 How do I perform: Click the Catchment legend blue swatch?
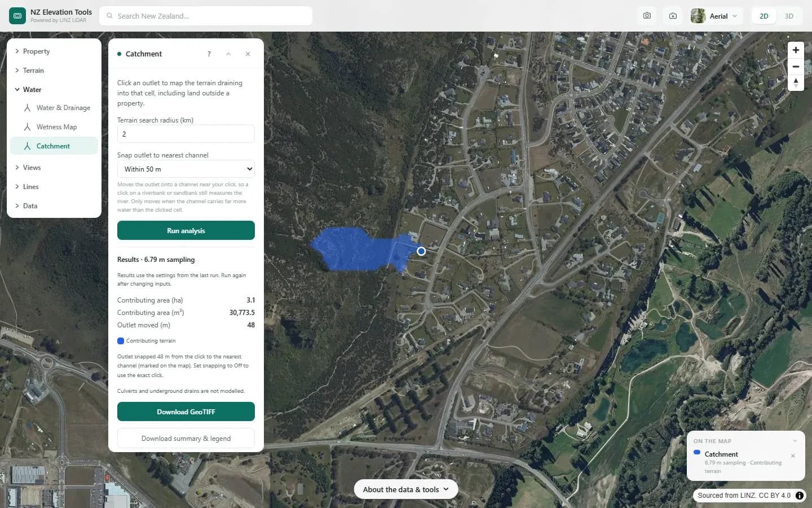coord(697,453)
